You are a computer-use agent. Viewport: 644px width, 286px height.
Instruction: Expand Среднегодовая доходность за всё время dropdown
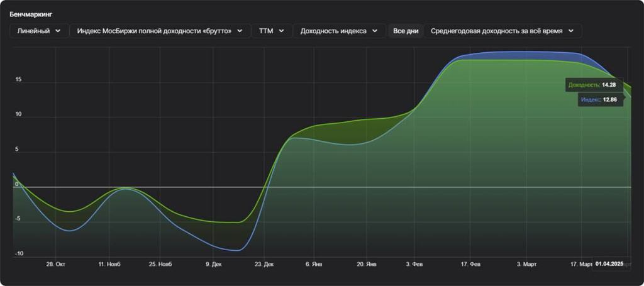(502, 31)
